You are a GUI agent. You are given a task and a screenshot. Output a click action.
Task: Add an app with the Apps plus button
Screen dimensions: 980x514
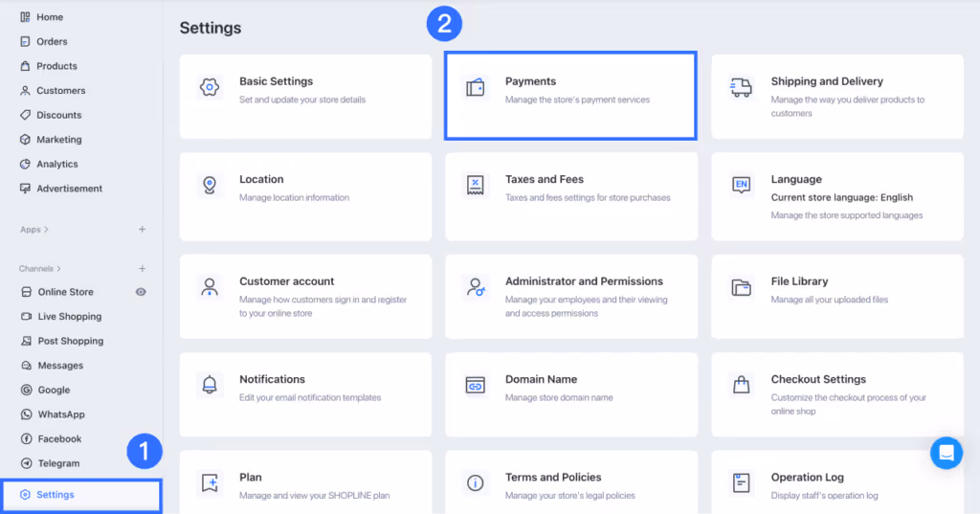[142, 230]
